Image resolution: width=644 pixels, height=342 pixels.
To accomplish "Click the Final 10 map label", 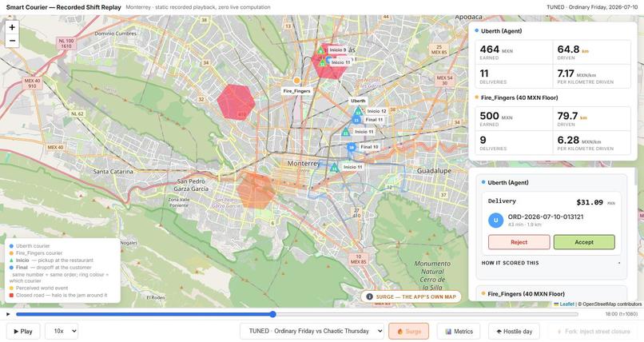I will coord(369,147).
